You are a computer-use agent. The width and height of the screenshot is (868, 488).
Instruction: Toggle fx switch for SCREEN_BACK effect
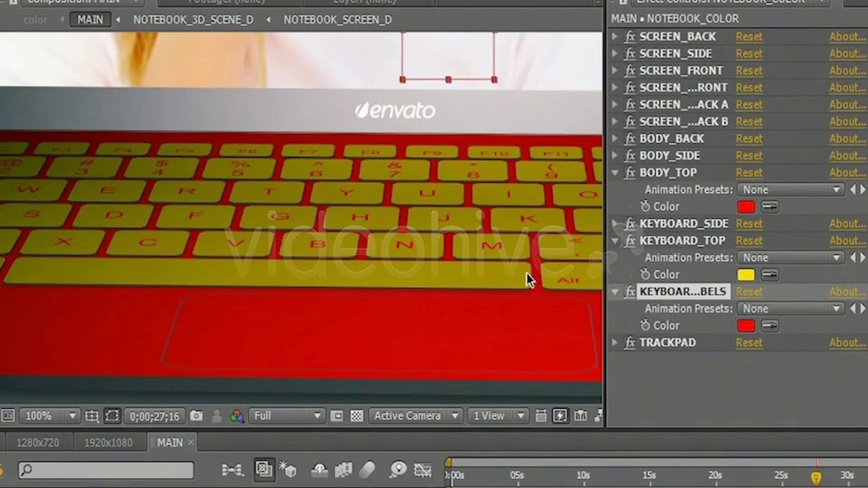[x=630, y=37]
